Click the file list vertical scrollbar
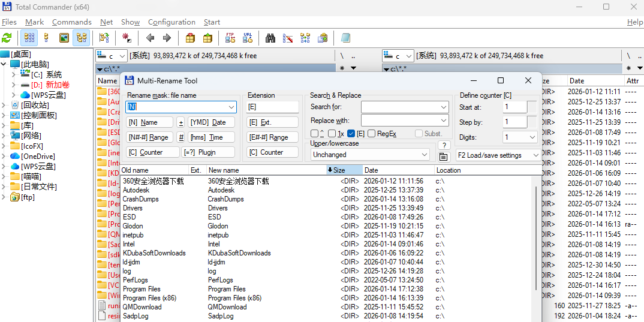This screenshot has height=322, width=644. (535, 240)
